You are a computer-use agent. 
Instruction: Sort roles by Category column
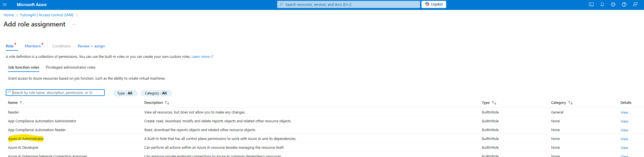[x=562, y=102]
